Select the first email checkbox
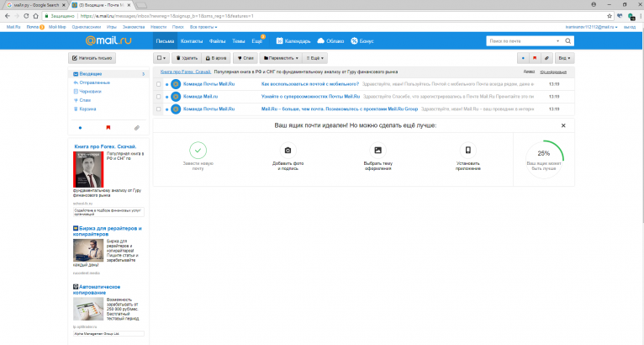The width and height of the screenshot is (644, 345). coord(158,84)
